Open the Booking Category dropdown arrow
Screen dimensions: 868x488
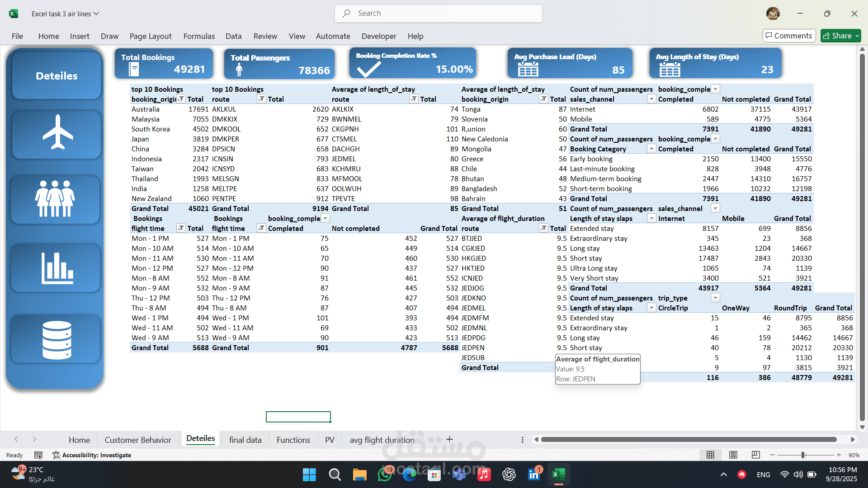click(651, 149)
